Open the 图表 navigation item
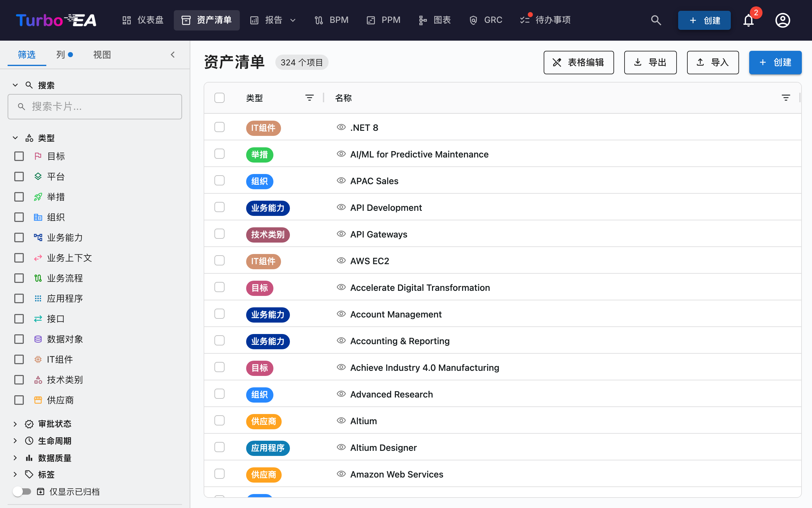The height and width of the screenshot is (508, 812). pos(435,20)
